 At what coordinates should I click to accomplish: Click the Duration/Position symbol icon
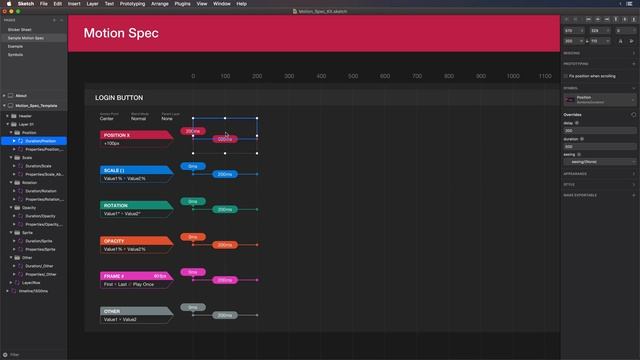click(x=20, y=141)
